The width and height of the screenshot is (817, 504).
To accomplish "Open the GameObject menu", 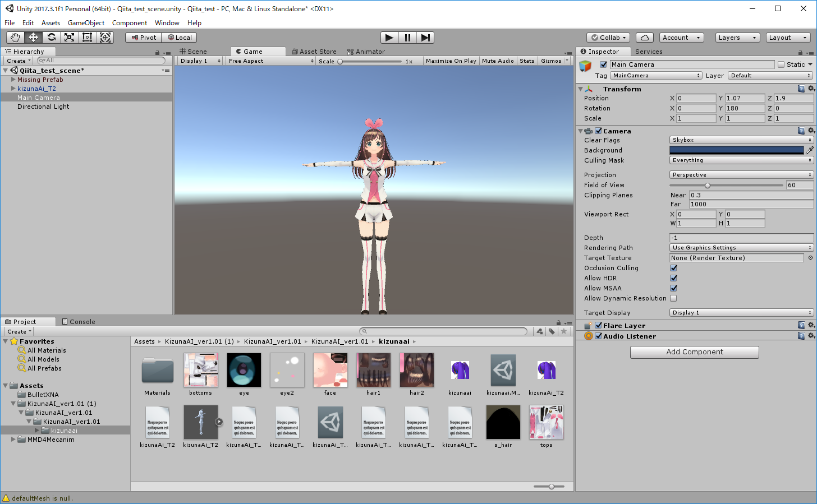I will [86, 23].
